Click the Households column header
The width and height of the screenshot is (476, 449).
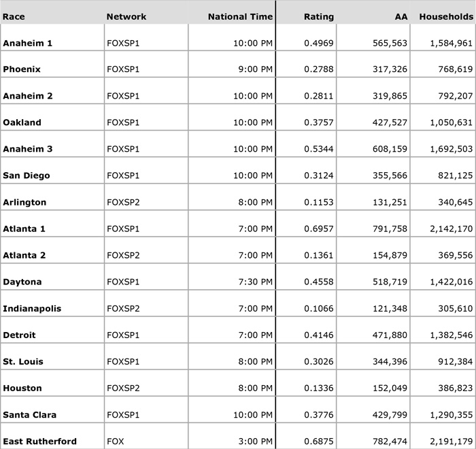tap(445, 16)
